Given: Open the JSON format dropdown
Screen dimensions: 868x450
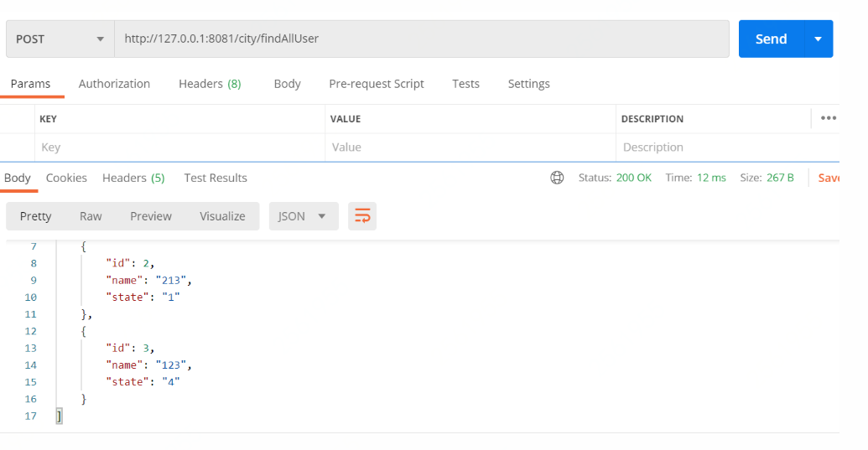Looking at the screenshot, I should coord(304,216).
